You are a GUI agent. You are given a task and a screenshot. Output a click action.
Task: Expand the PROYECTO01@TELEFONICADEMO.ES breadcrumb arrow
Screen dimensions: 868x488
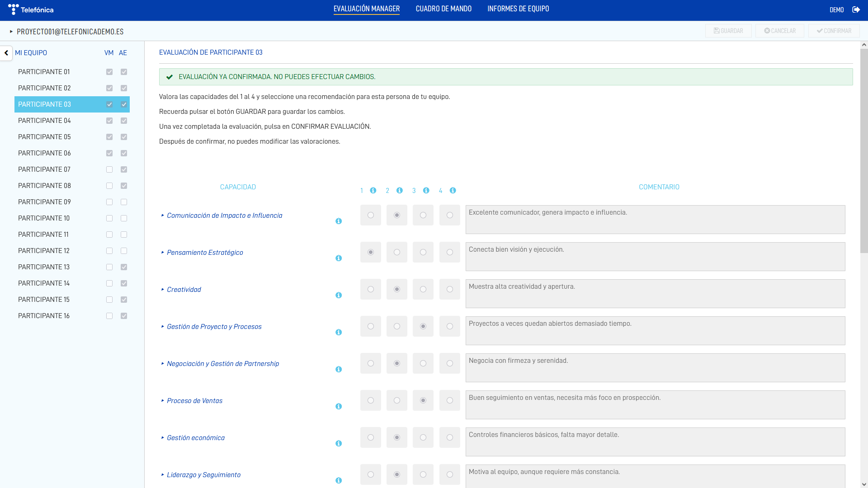click(x=11, y=32)
